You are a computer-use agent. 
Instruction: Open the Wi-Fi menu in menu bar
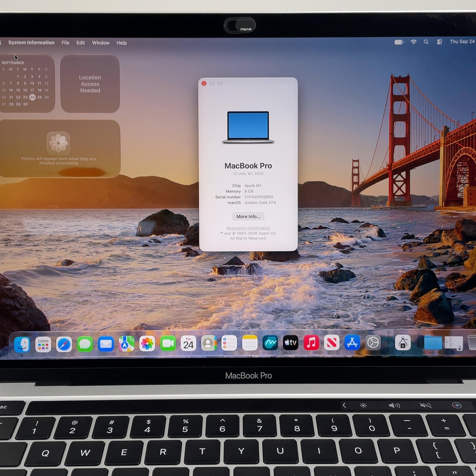point(414,42)
